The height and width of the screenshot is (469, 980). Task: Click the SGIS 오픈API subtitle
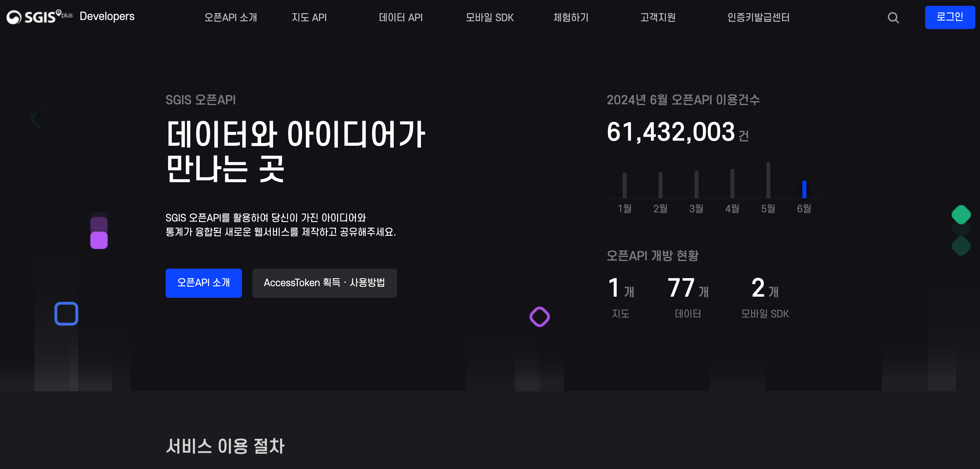[201, 100]
